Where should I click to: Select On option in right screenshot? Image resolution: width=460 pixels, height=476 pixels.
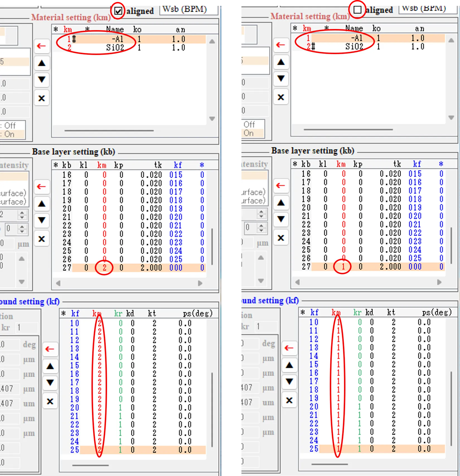[x=252, y=133]
